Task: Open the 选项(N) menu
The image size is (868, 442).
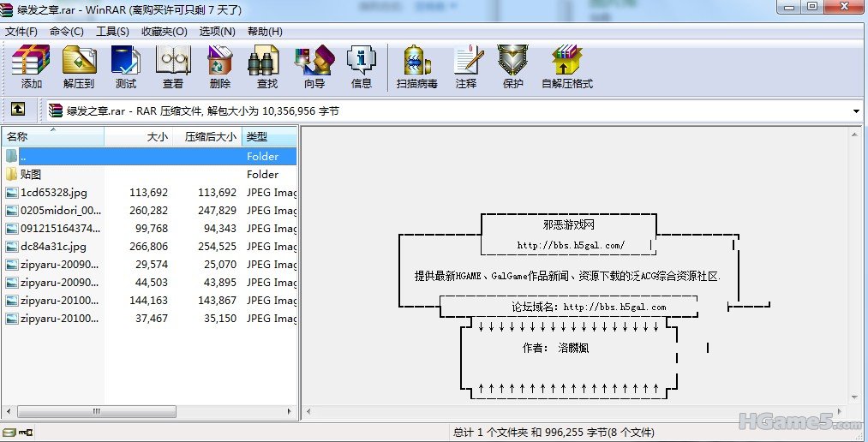Action: 217,32
